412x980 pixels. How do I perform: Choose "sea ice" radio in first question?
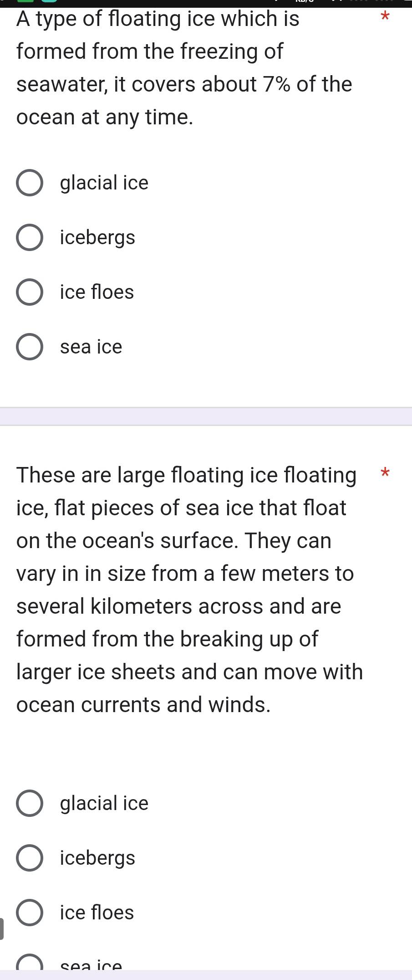click(30, 347)
